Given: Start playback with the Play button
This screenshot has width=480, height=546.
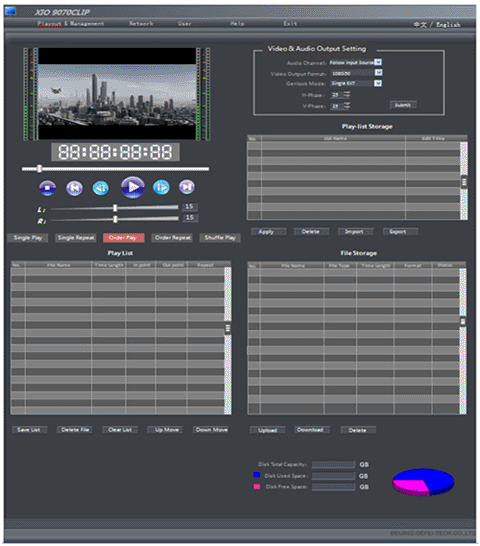Looking at the screenshot, I should pyautogui.click(x=133, y=187).
